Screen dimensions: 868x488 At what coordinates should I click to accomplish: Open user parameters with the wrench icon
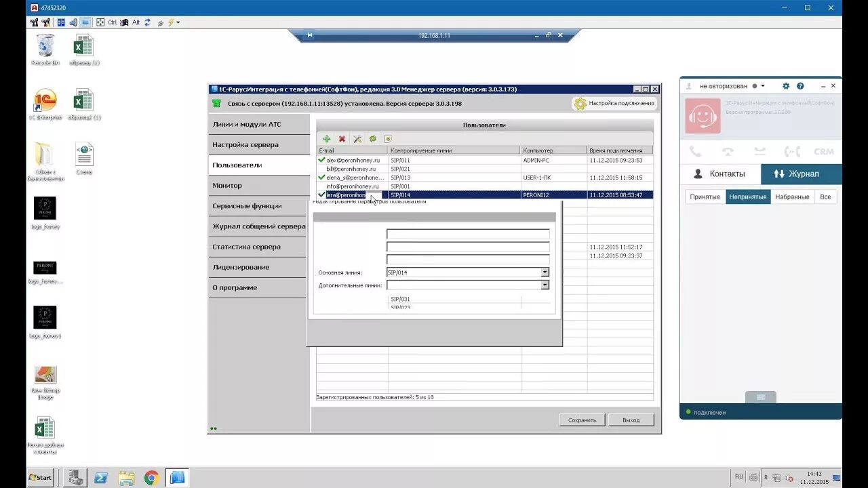point(357,139)
